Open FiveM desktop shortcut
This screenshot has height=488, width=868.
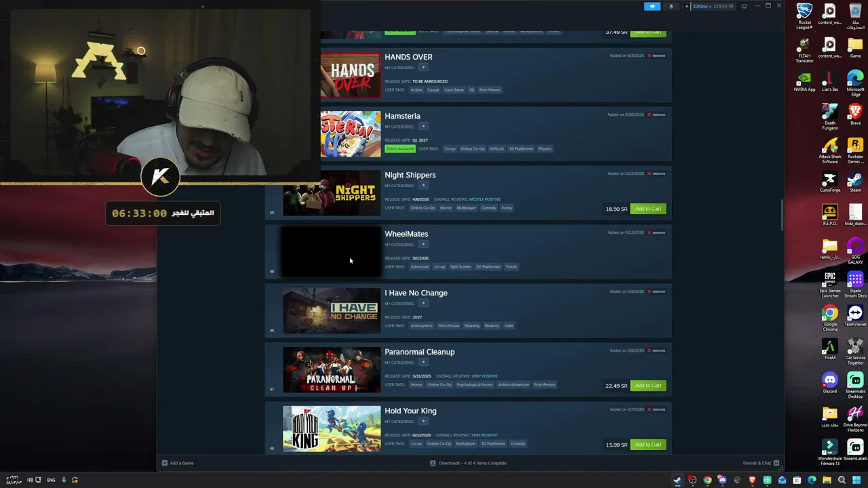(830, 350)
